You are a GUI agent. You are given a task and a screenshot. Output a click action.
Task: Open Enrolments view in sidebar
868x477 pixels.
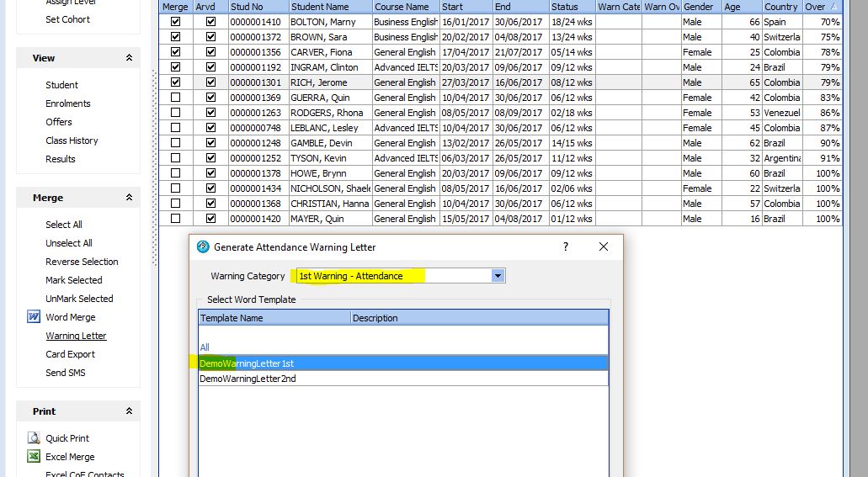(68, 103)
